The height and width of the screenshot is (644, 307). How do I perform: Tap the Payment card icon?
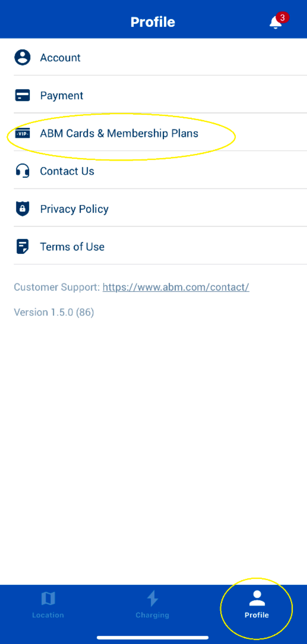tap(23, 95)
